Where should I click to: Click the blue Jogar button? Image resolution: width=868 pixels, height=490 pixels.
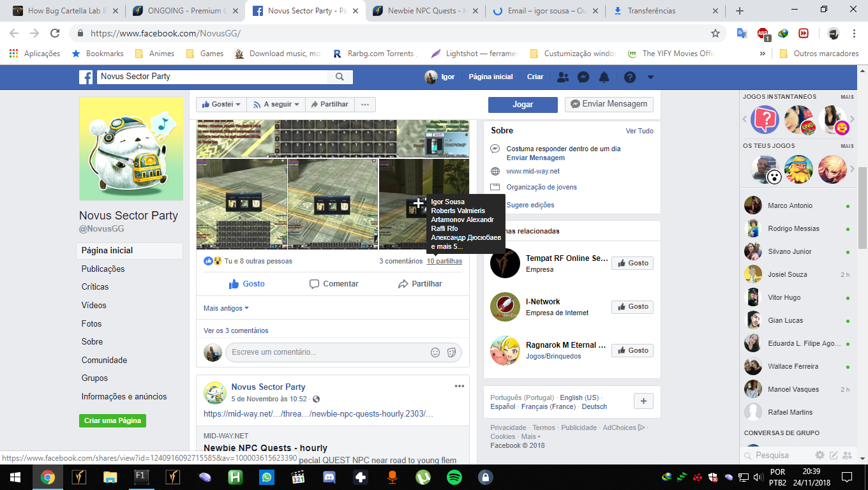pos(523,105)
